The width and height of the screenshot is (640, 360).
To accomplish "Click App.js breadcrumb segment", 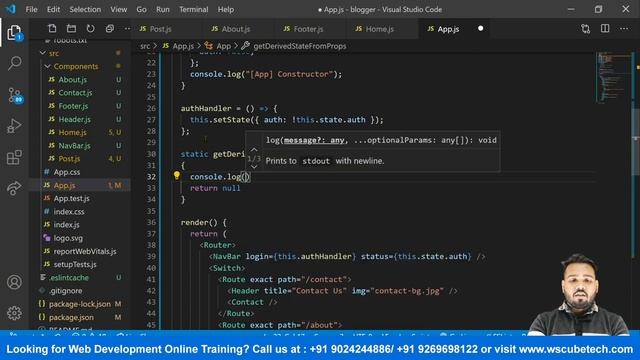I will click(x=178, y=46).
